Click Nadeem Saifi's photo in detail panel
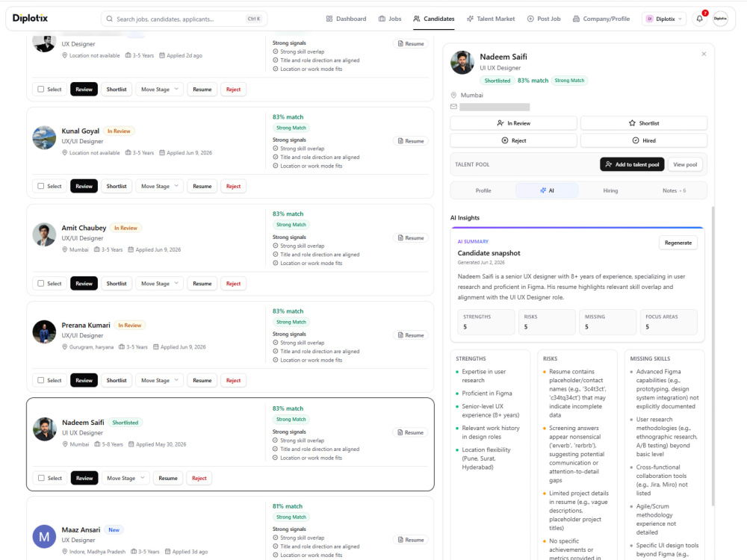The width and height of the screenshot is (747, 560). coord(462,63)
